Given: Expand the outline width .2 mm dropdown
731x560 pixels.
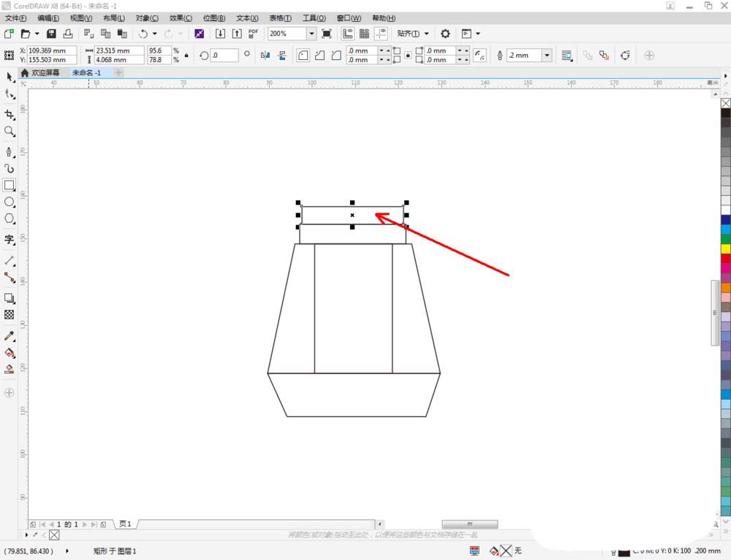Looking at the screenshot, I should tap(546, 56).
